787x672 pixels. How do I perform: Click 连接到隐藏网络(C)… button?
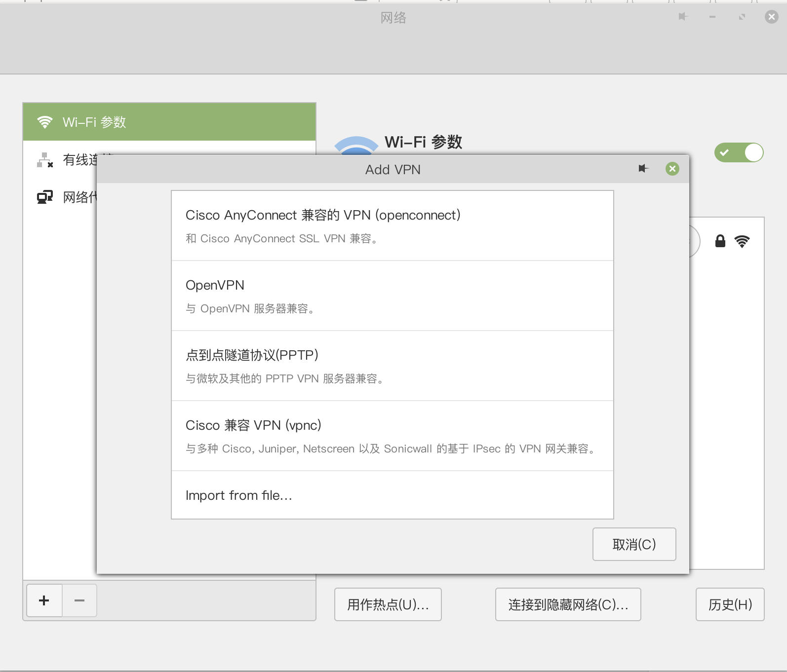(x=568, y=604)
